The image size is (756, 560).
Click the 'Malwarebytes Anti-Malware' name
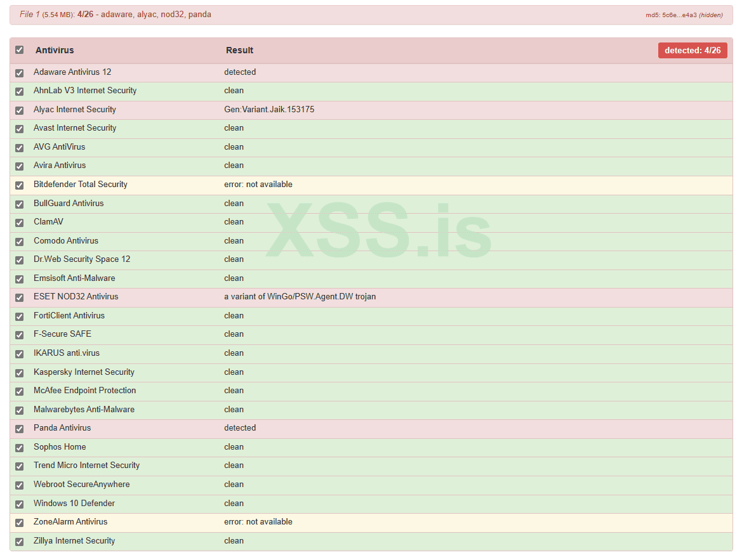point(84,409)
